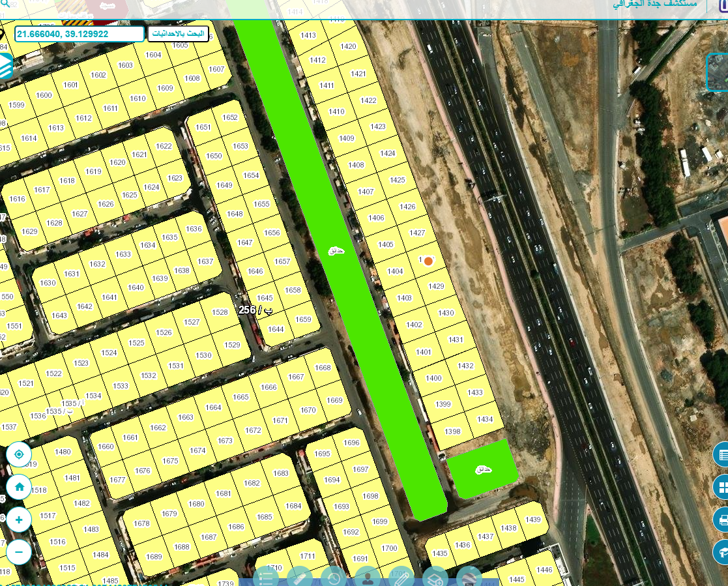Open the graduation cap tutorial button
This screenshot has width=728, height=586.
point(721,552)
